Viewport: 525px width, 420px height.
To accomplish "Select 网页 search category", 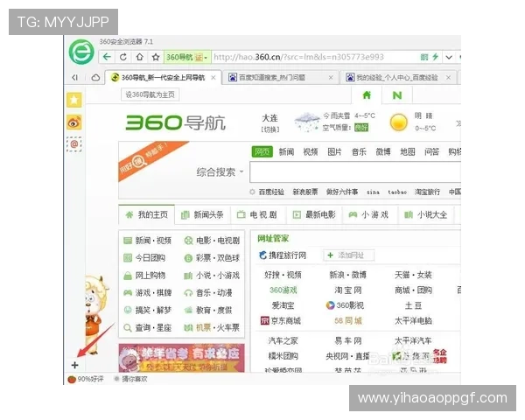I will pyautogui.click(x=262, y=151).
